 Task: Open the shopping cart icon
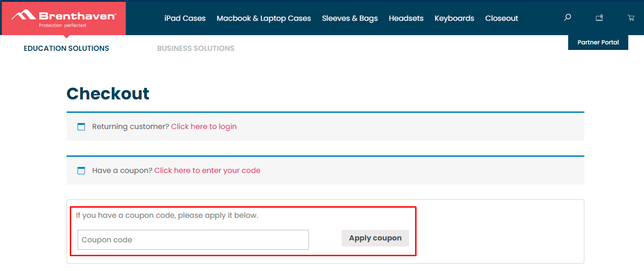pyautogui.click(x=631, y=18)
